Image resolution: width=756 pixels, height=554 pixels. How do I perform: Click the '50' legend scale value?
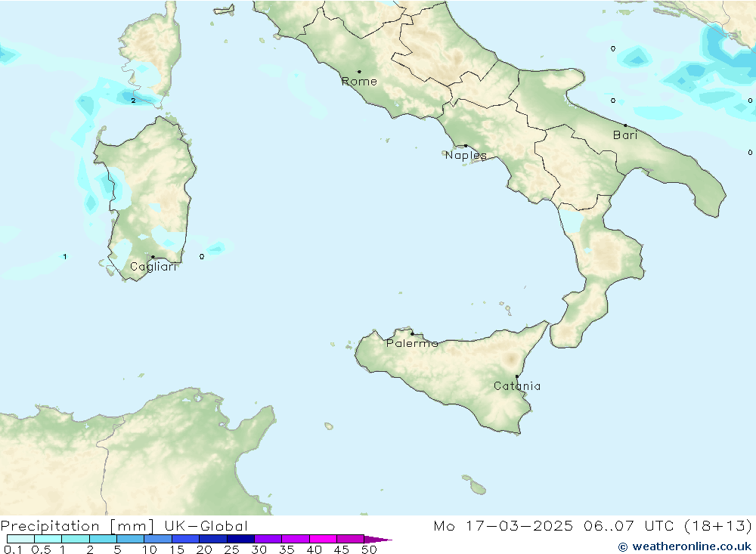(x=369, y=549)
